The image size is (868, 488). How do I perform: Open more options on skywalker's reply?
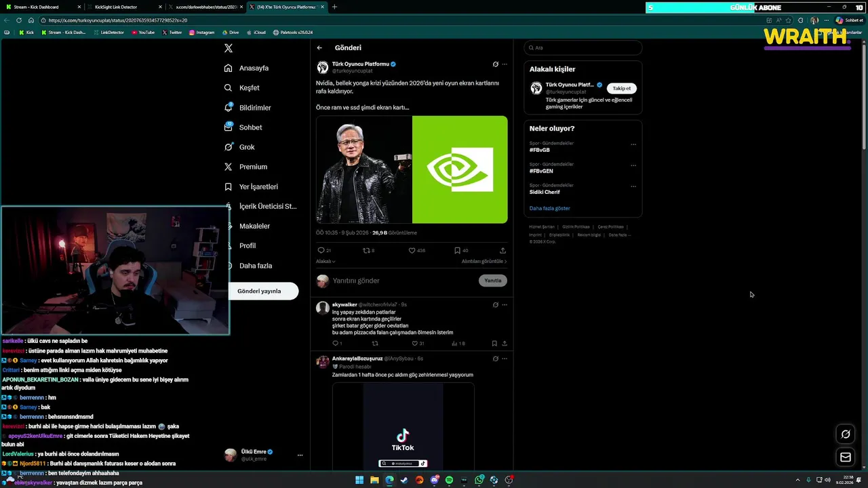click(x=505, y=305)
